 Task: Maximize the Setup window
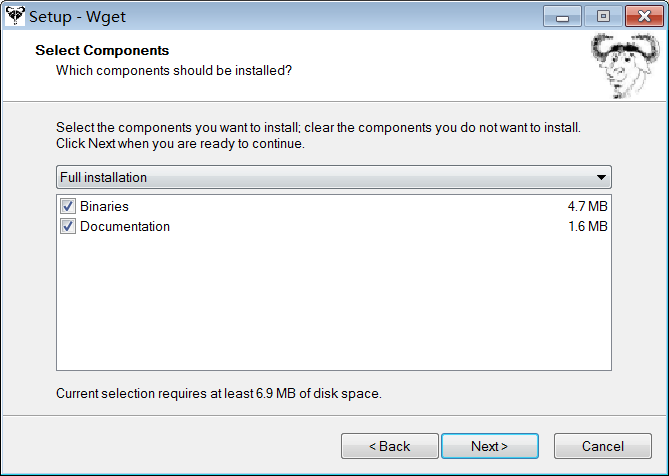(603, 17)
